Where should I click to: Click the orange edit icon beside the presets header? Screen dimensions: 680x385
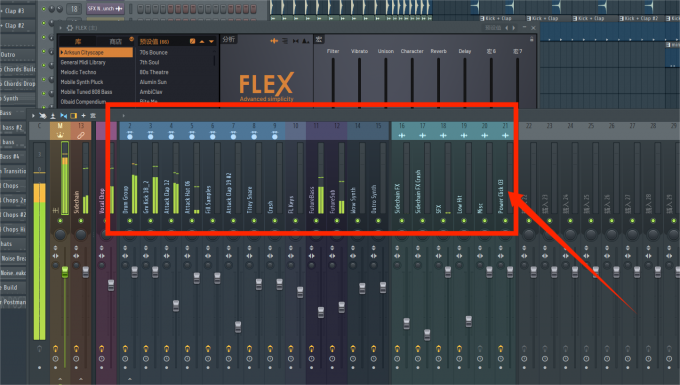192,41
